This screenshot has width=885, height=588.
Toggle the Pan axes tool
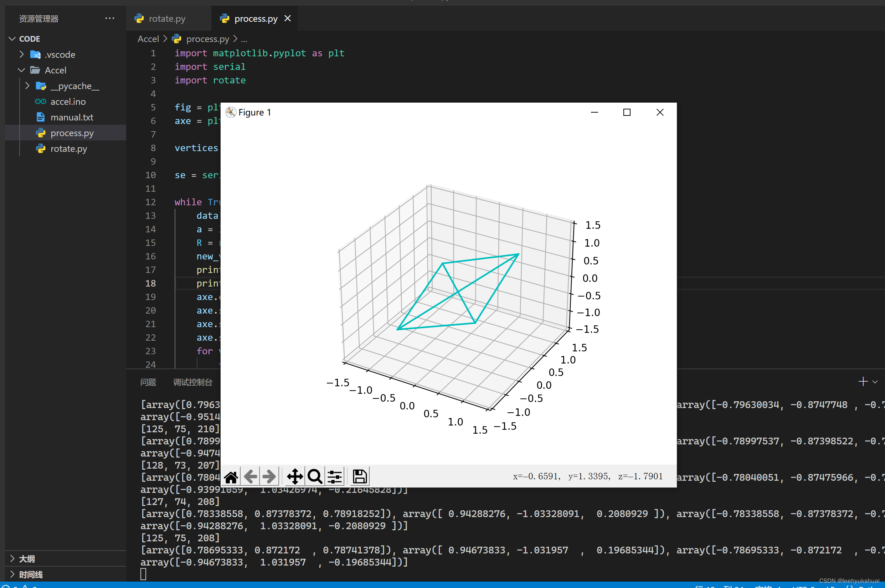(295, 477)
